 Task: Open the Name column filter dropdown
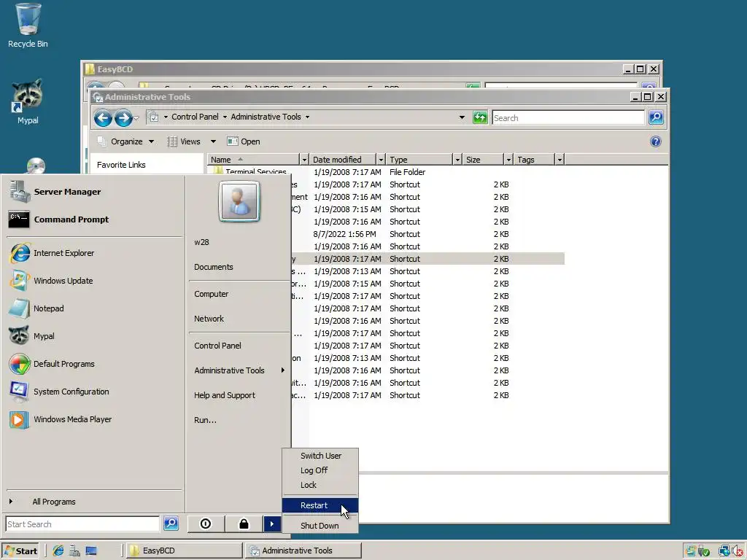(304, 160)
